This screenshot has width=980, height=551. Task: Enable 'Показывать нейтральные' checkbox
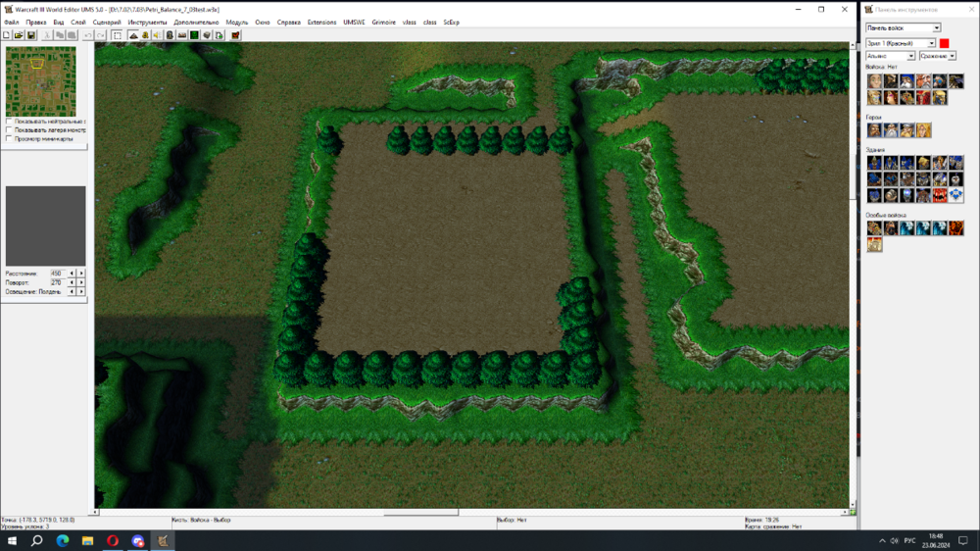9,122
